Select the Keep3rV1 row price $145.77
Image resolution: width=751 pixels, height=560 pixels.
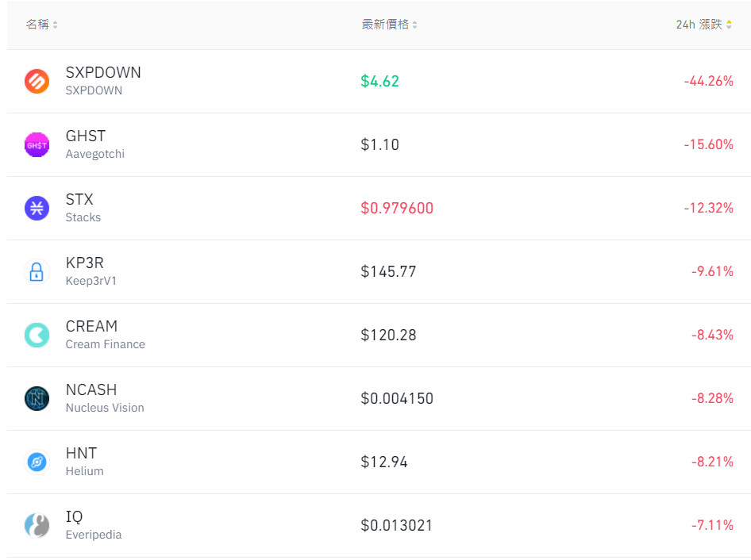pos(388,272)
